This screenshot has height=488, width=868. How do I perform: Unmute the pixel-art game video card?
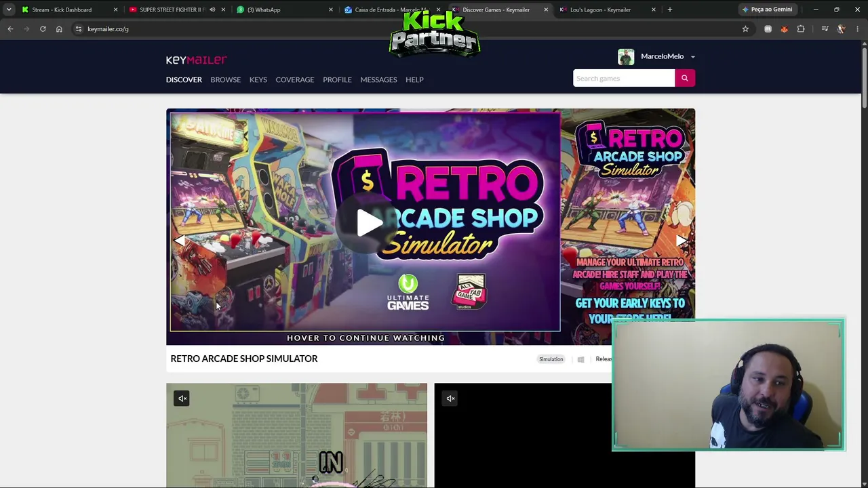[182, 399]
